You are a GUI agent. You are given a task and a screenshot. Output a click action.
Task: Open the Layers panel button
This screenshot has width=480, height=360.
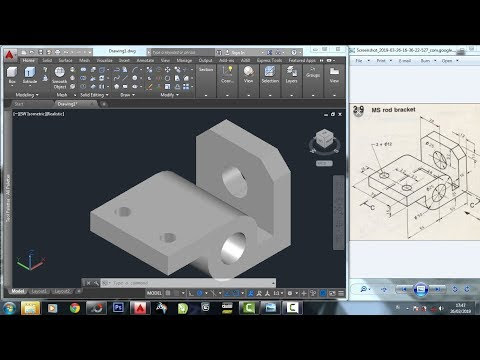point(291,75)
